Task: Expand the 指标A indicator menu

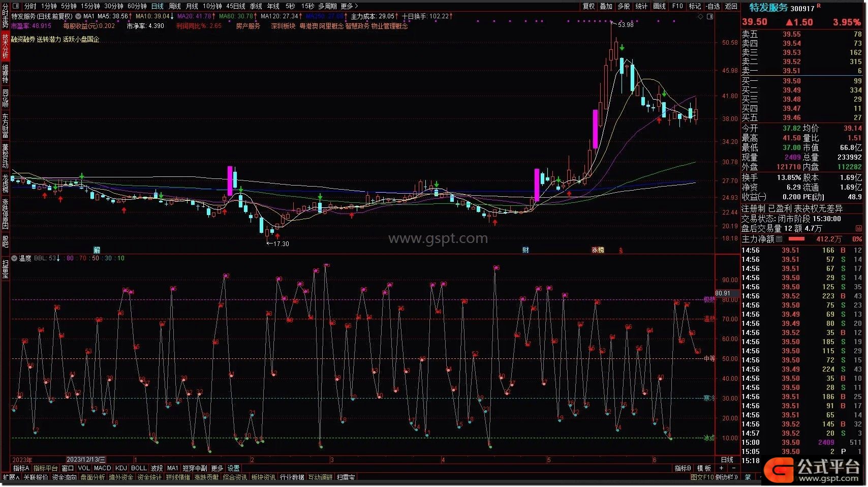Action: (x=21, y=468)
